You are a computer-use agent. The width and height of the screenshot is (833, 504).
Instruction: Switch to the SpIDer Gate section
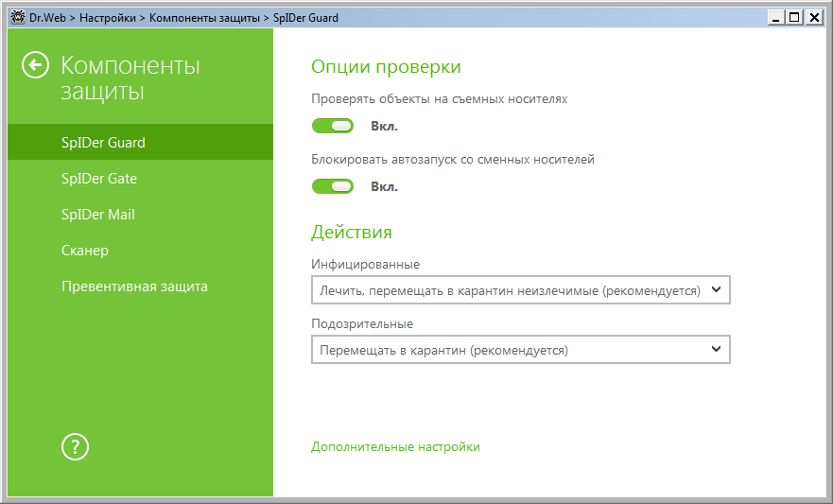(99, 179)
